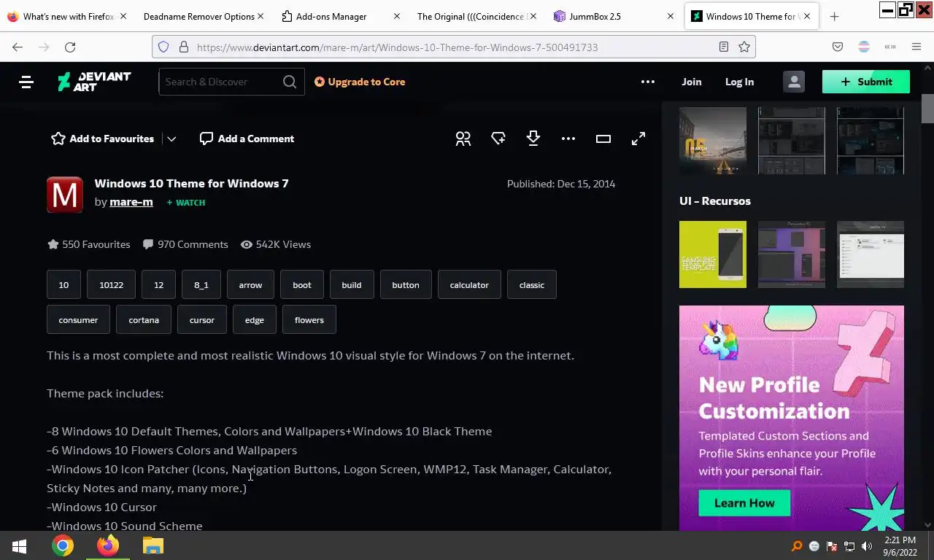Viewport: 934px width, 560px height.
Task: Open the deviation more options dots
Action: pyautogui.click(x=568, y=139)
